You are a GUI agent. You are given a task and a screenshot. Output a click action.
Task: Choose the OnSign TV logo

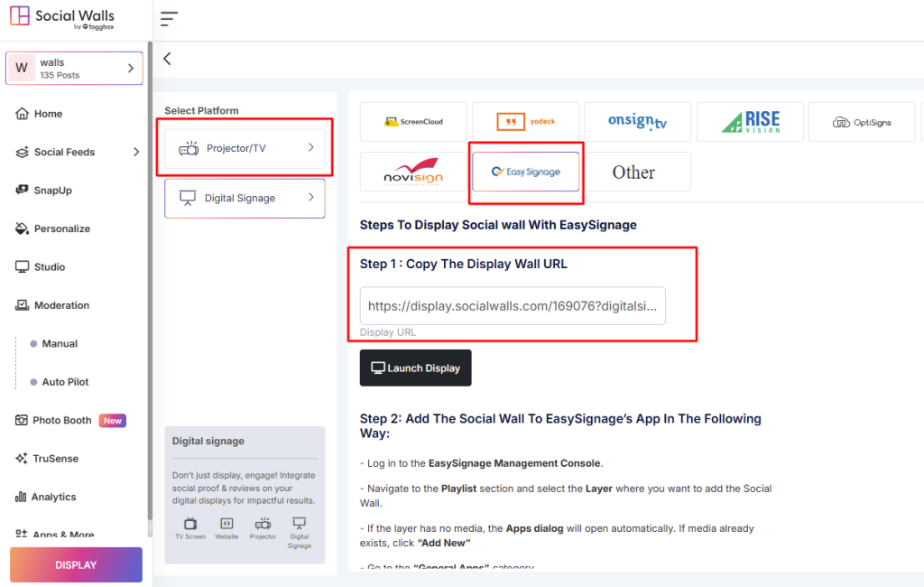[637, 122]
